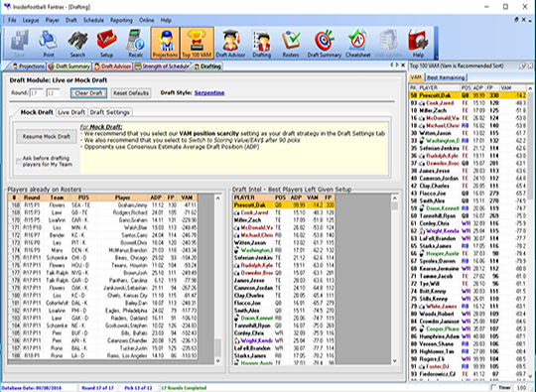Open the File menu
The image size is (536, 392).
point(12,20)
